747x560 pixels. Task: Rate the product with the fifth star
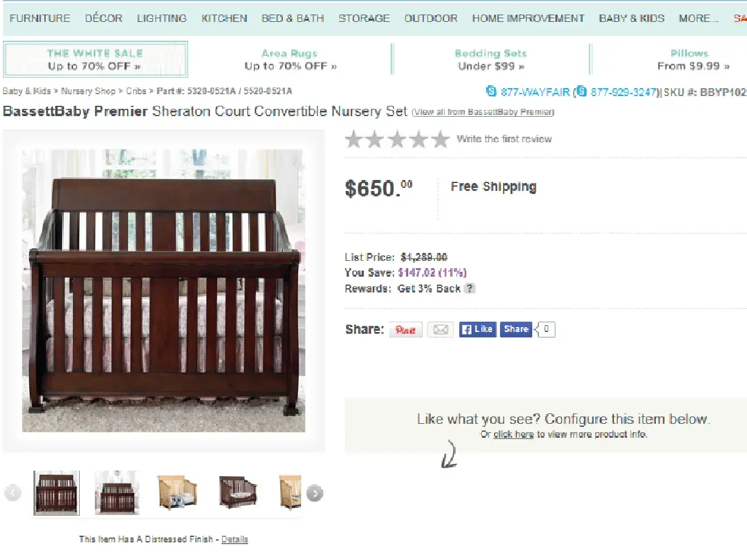coord(440,139)
